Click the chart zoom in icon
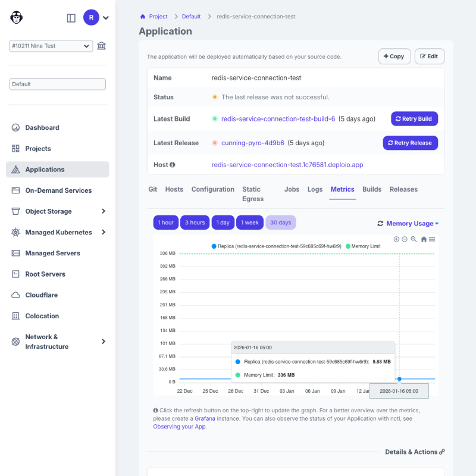Viewport: 476px width, 476px height. coord(396,239)
